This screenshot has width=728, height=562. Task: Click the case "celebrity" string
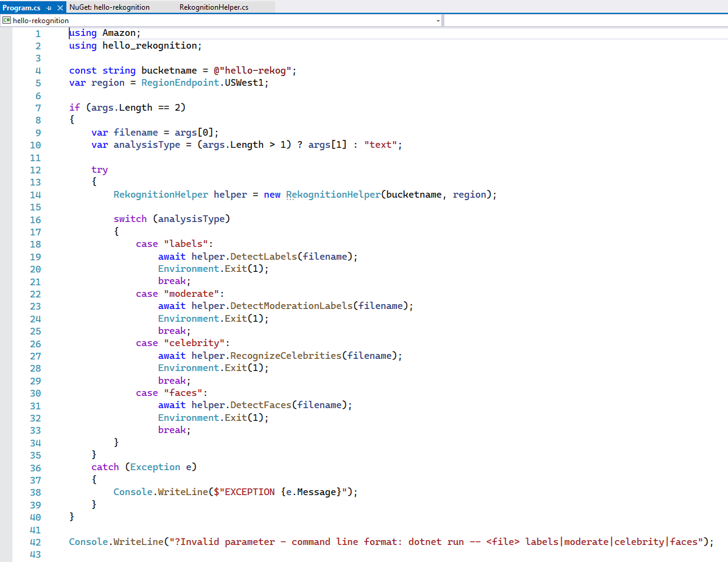coord(194,343)
